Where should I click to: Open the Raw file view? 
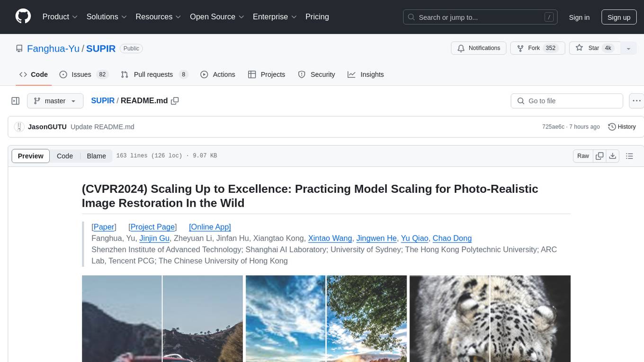point(583,156)
